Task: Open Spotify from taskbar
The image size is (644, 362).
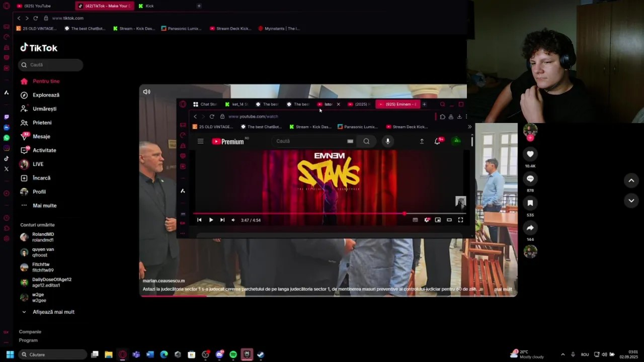Action: coord(233,354)
